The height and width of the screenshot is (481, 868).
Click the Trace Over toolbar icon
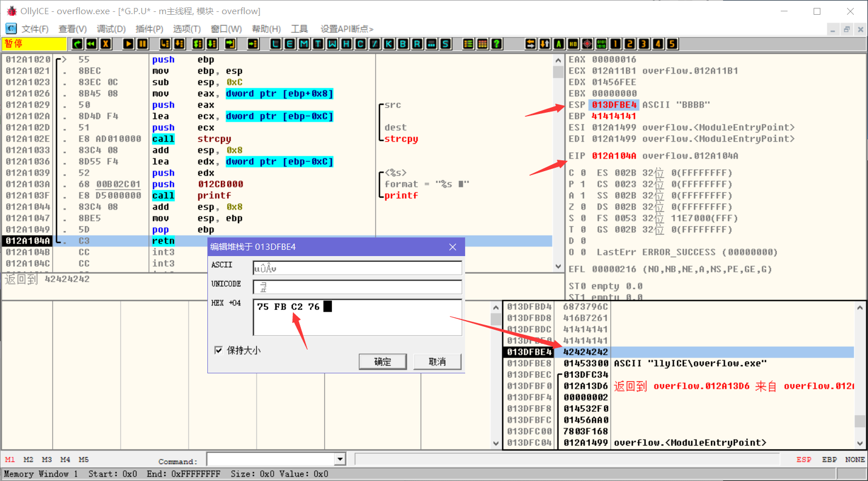tap(212, 44)
